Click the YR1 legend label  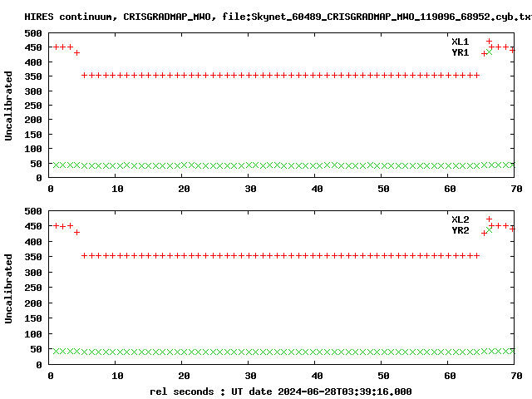460,52
